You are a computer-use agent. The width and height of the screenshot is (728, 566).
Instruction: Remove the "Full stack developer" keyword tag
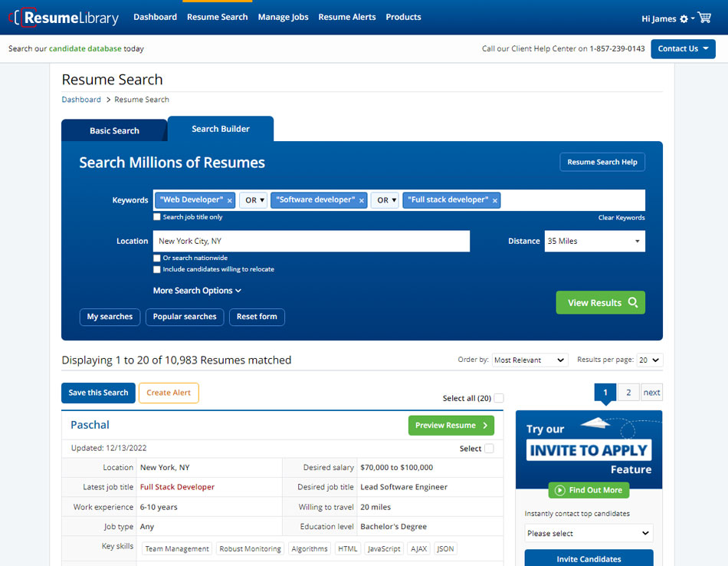[x=495, y=201]
